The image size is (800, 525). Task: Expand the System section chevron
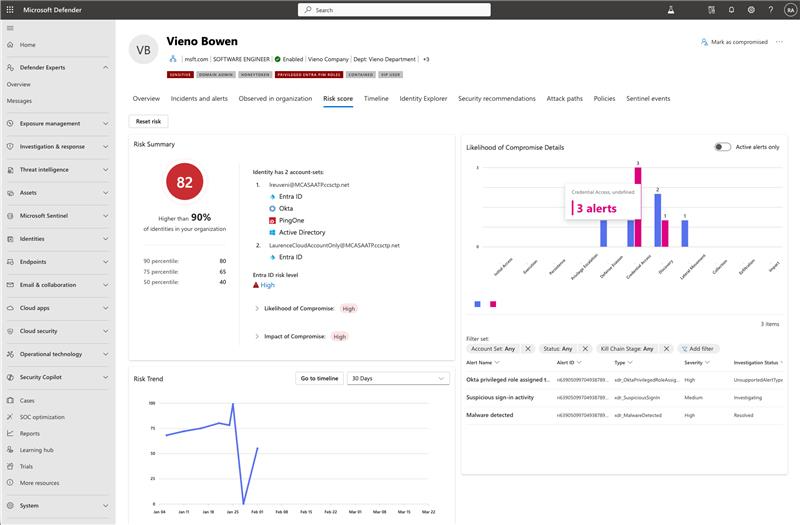click(106, 506)
